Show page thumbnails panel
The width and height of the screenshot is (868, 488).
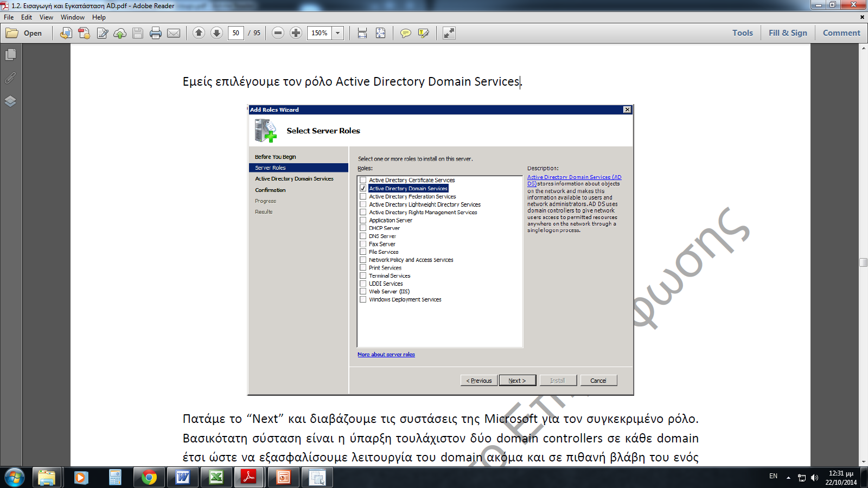click(10, 55)
